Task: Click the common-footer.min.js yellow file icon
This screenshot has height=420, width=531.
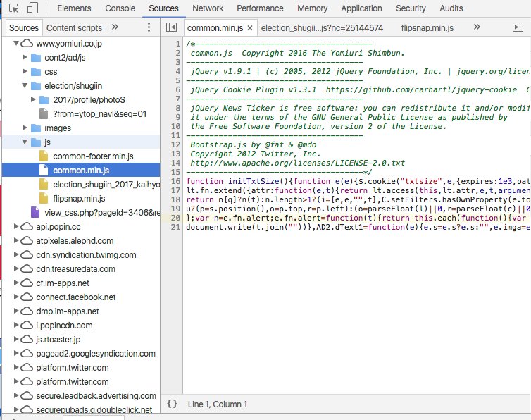Action: [44, 156]
